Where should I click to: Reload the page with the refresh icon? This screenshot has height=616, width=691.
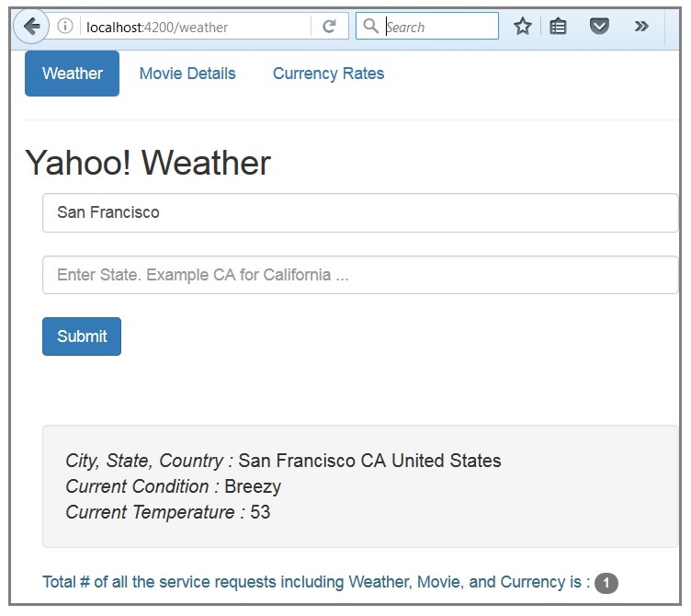pyautogui.click(x=329, y=27)
